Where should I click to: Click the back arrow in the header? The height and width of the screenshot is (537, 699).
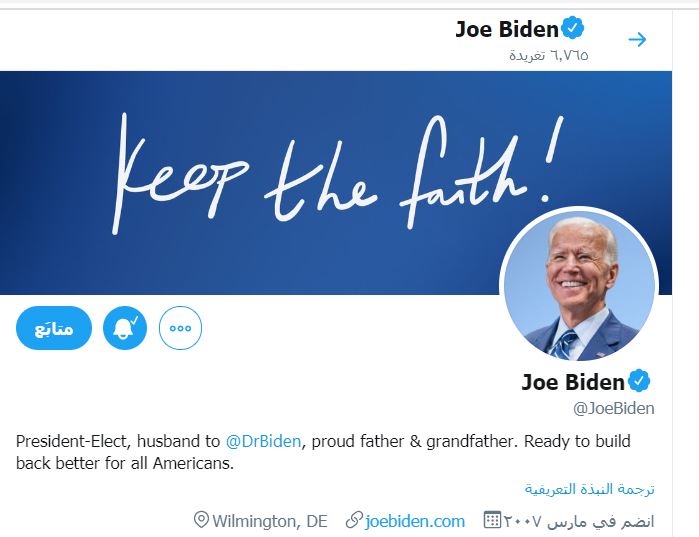coord(637,40)
